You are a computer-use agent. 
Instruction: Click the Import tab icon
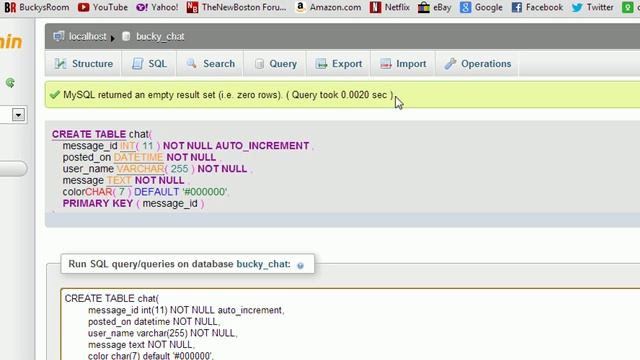[386, 64]
